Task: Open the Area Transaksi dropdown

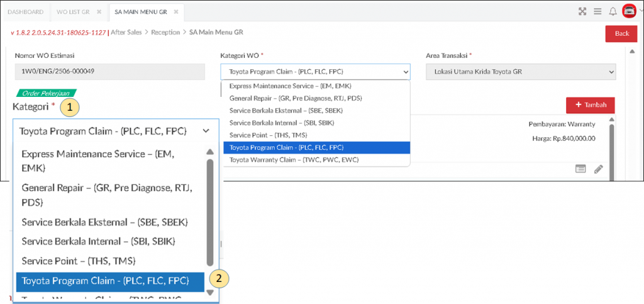Action: [521, 72]
